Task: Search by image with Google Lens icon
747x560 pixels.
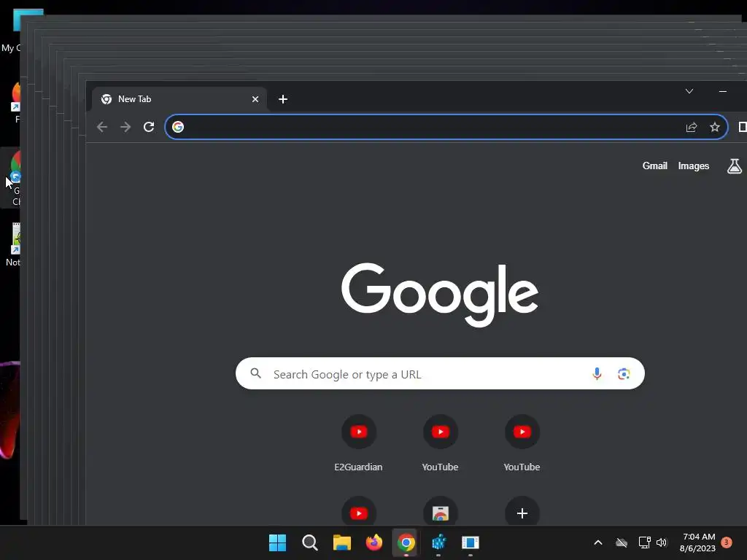Action: click(624, 374)
